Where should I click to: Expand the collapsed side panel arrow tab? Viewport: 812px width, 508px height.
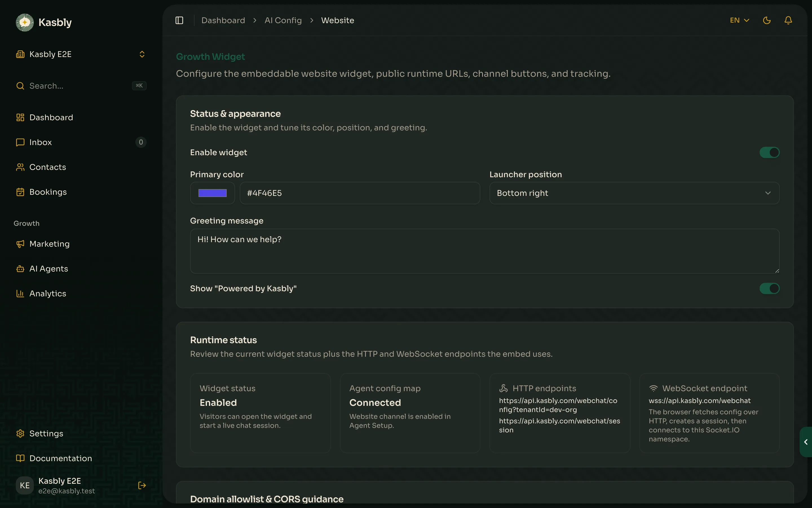tap(806, 442)
